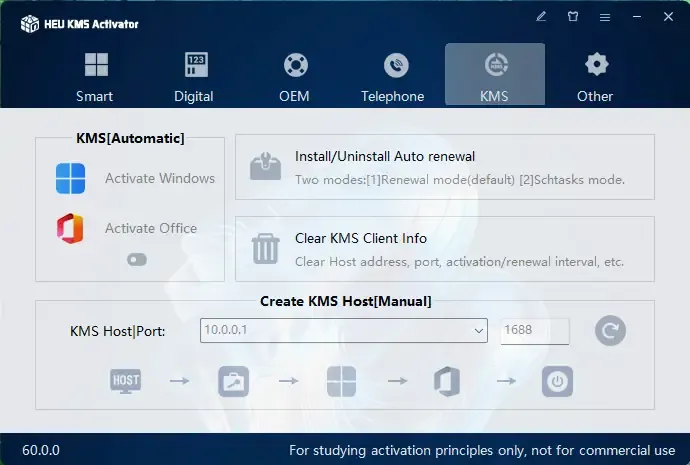Image resolution: width=690 pixels, height=465 pixels.
Task: Click the trash can icon
Action: pyautogui.click(x=265, y=249)
